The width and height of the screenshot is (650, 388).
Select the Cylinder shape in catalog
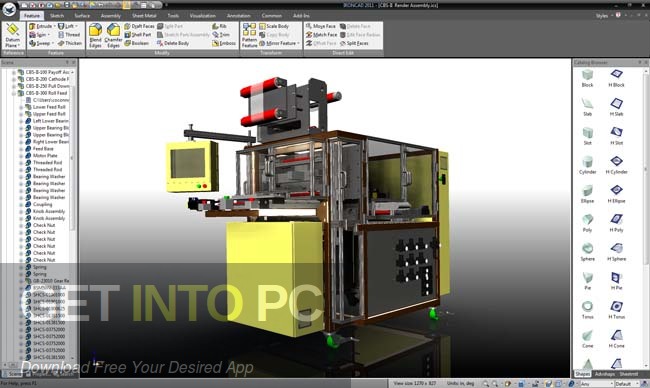click(587, 165)
